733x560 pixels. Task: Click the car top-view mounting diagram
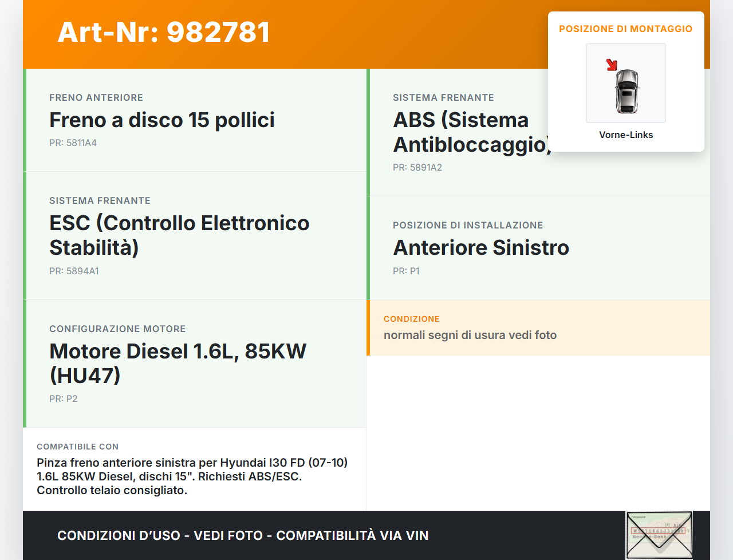tap(625, 83)
